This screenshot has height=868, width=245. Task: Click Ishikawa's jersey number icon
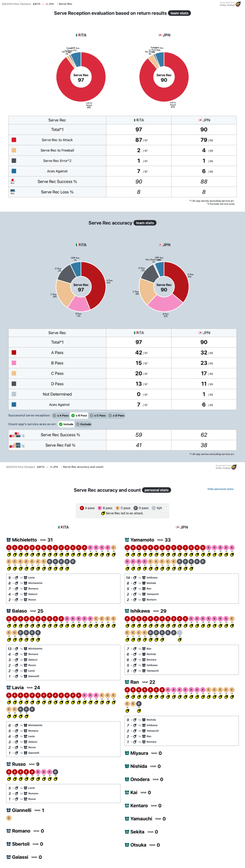tap(127, 611)
